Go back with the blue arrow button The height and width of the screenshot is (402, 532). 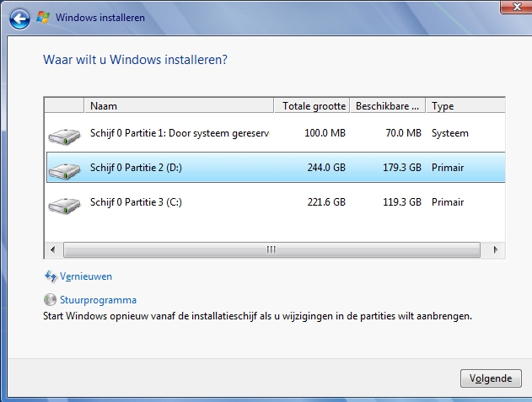coord(19,19)
